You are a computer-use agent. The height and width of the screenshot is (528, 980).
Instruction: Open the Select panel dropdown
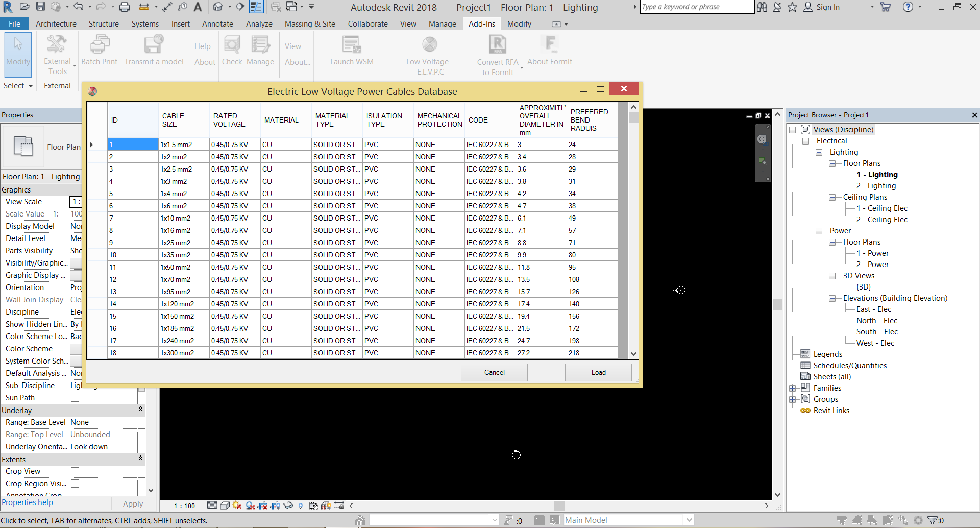[x=18, y=86]
